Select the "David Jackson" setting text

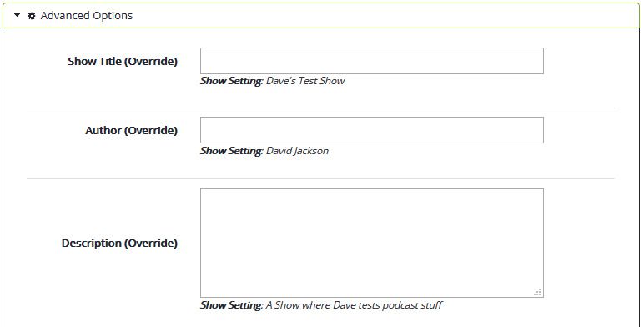(x=297, y=151)
